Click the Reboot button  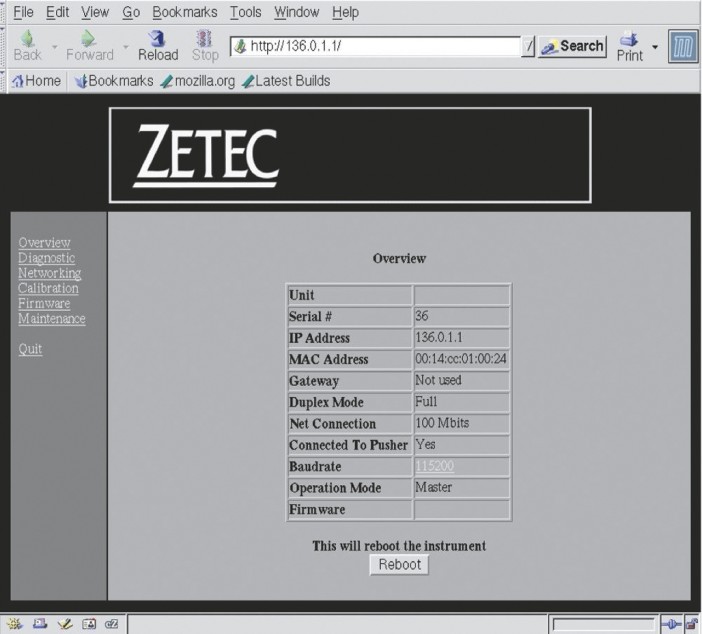[x=399, y=565]
